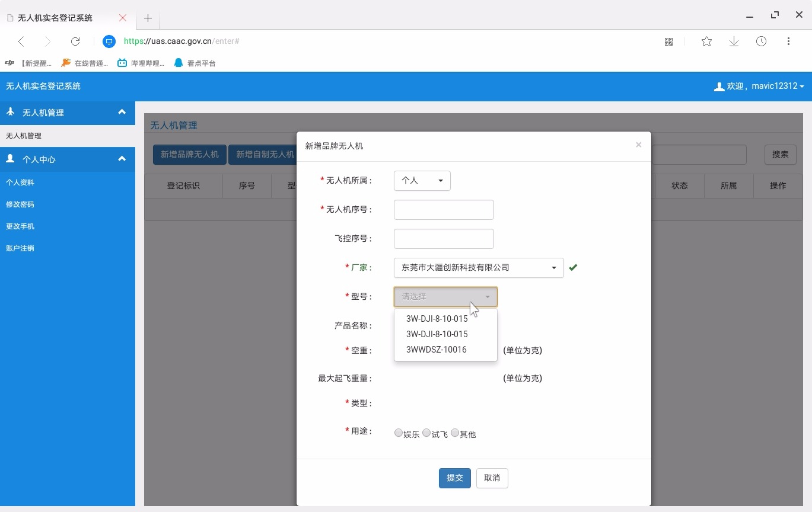
Task: Click the person icon beside 个人中心
Action: [10, 158]
